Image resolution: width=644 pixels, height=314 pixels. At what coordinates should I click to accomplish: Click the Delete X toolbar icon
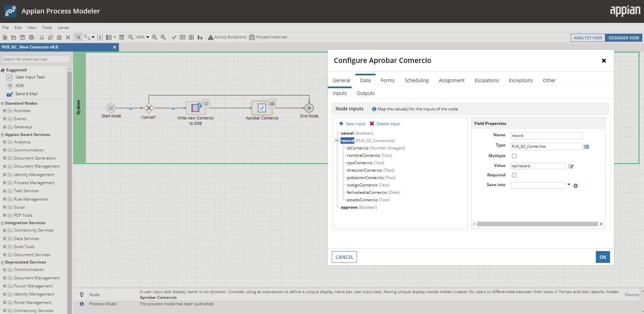(x=68, y=37)
